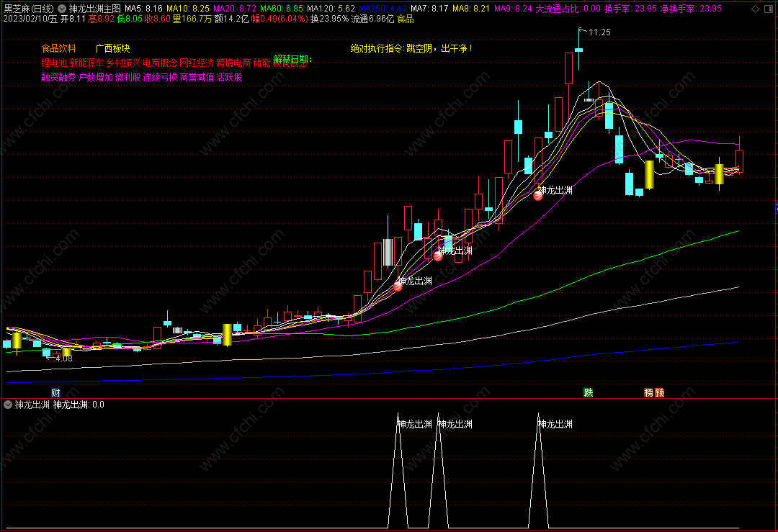
Task: Click the 换手率: 23.95 readout
Action: coord(630,9)
